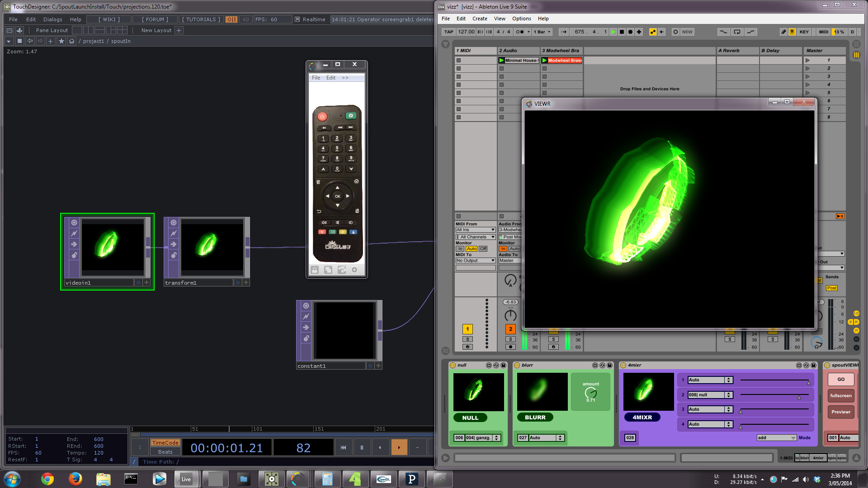Screen dimensions: 868x488
Task: Open TouchDesigner Dialogs menu
Action: (53, 19)
